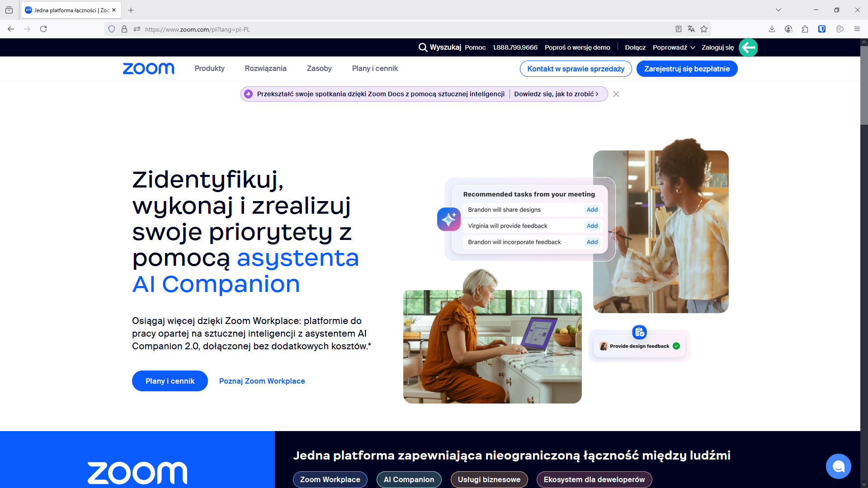Open a new browser tab

(x=131, y=10)
